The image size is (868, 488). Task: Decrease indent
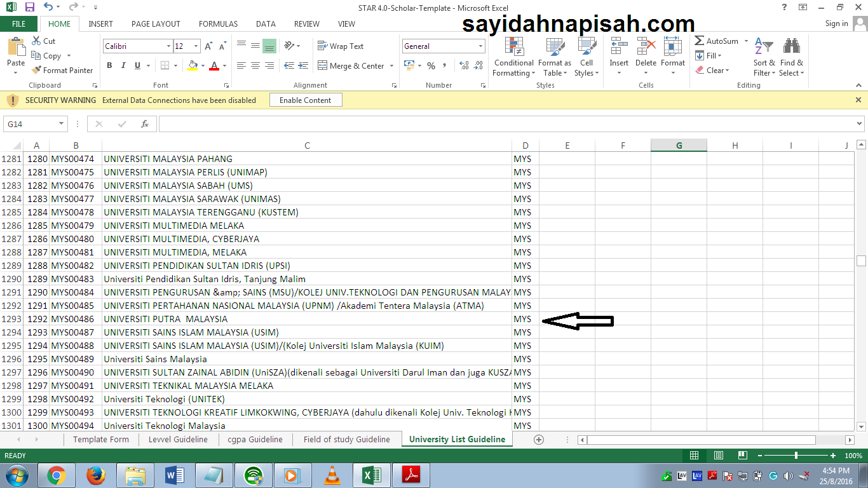click(x=289, y=65)
